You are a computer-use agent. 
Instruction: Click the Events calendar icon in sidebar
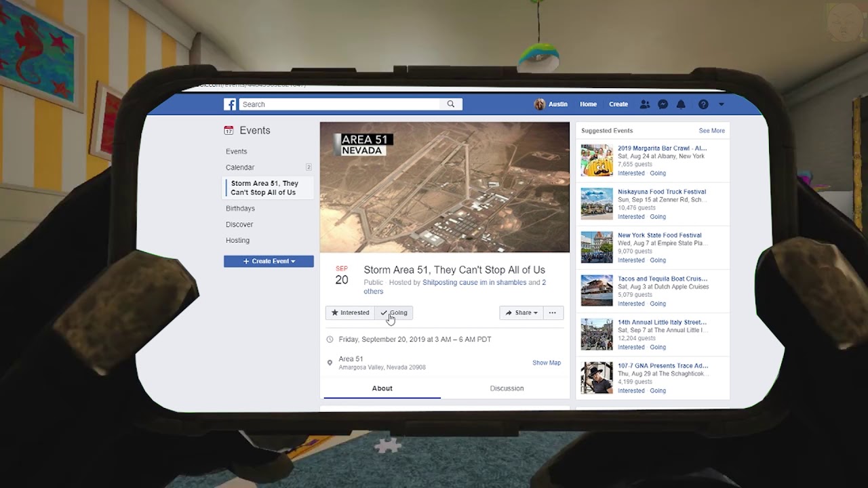[229, 130]
